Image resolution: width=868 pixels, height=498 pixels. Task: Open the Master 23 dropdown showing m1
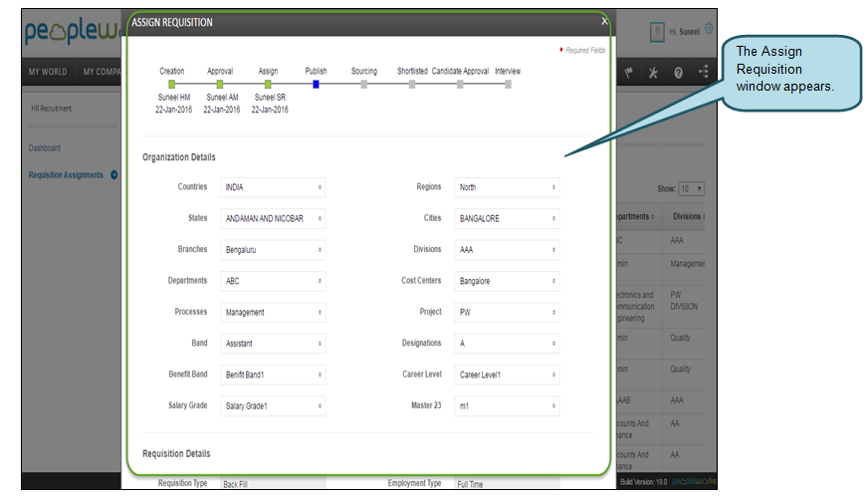point(507,406)
